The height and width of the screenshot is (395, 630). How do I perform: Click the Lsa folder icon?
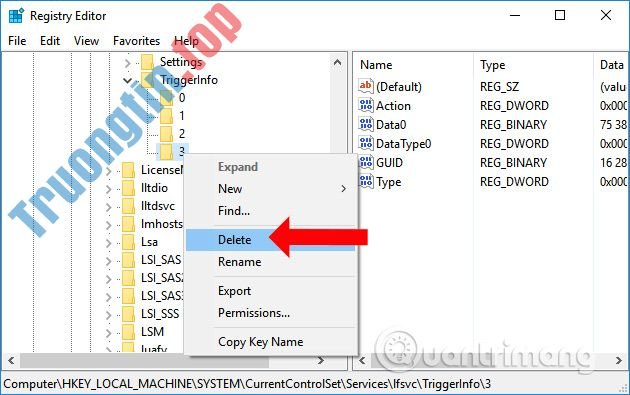(128, 242)
